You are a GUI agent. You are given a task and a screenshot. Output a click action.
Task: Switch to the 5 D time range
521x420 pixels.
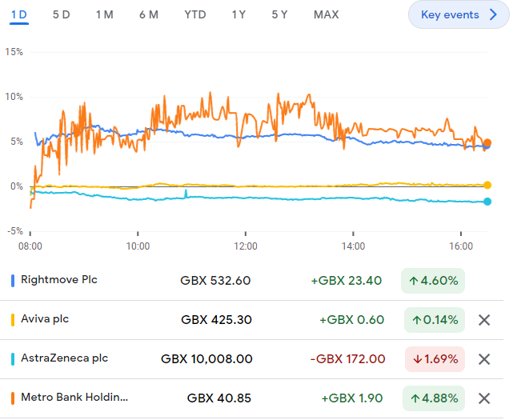click(x=62, y=15)
